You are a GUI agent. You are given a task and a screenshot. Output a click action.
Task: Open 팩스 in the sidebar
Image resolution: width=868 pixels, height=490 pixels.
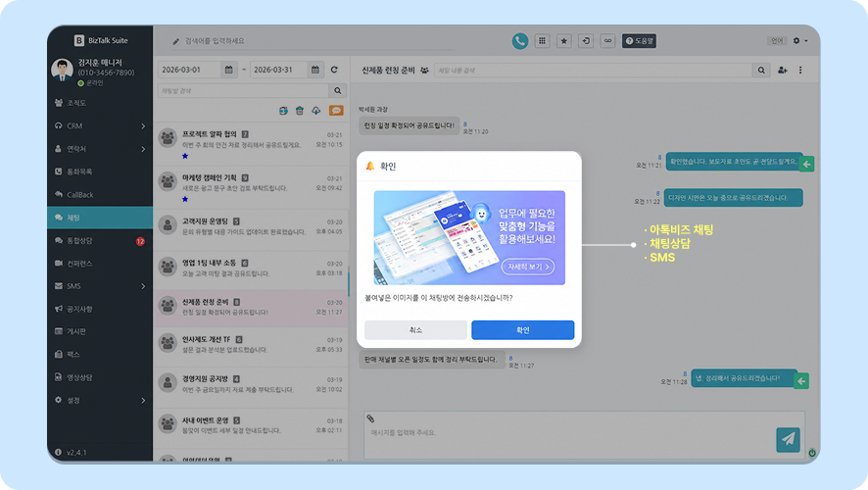coord(100,355)
